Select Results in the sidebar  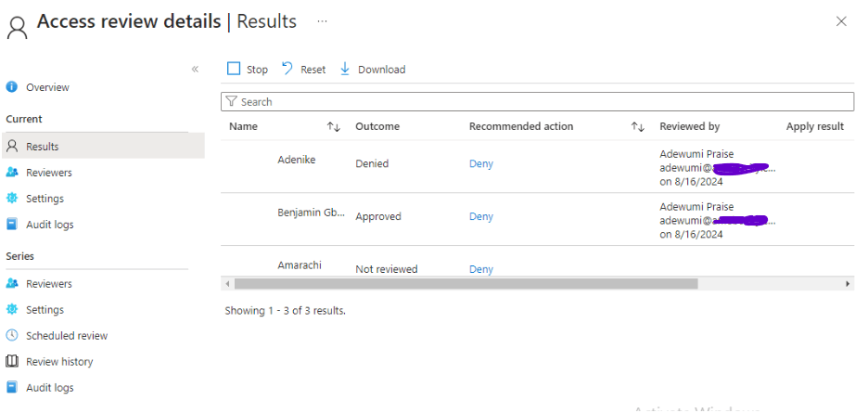click(x=43, y=147)
